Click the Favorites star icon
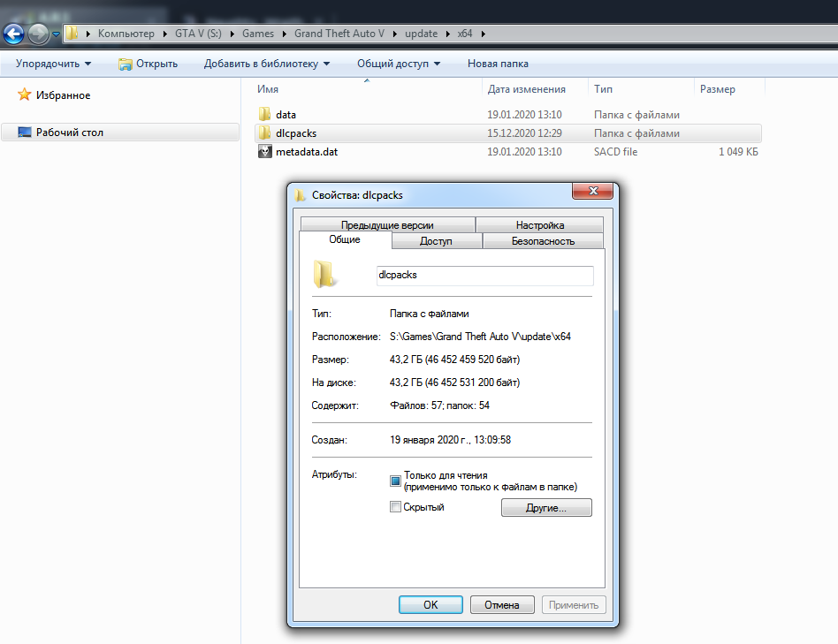 pyautogui.click(x=24, y=95)
